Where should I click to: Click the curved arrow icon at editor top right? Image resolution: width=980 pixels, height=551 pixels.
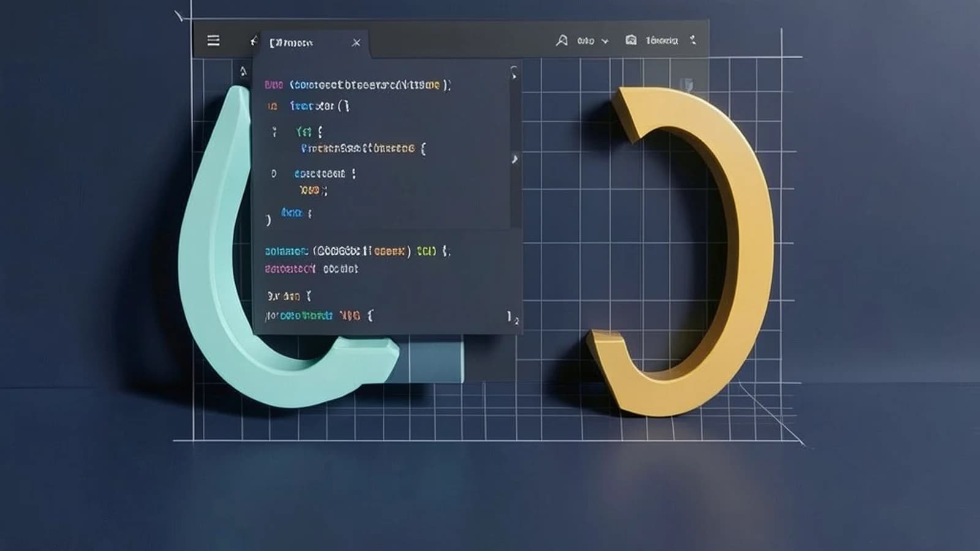coord(513,72)
